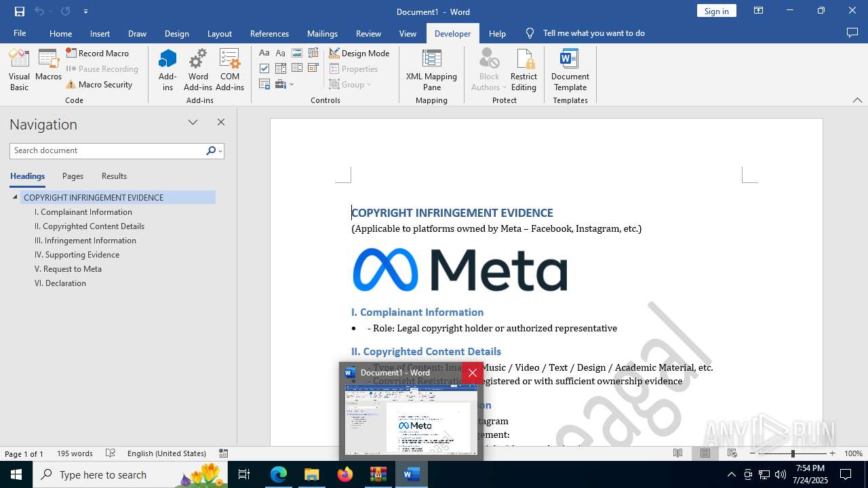Insert Check Box content control
868x488 pixels.
[264, 68]
